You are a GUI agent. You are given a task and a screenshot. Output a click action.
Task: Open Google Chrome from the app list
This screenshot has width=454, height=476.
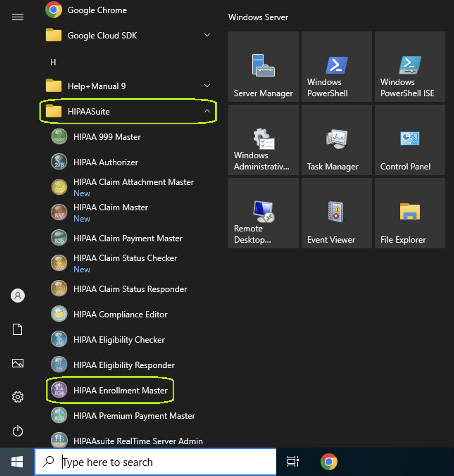(128, 10)
